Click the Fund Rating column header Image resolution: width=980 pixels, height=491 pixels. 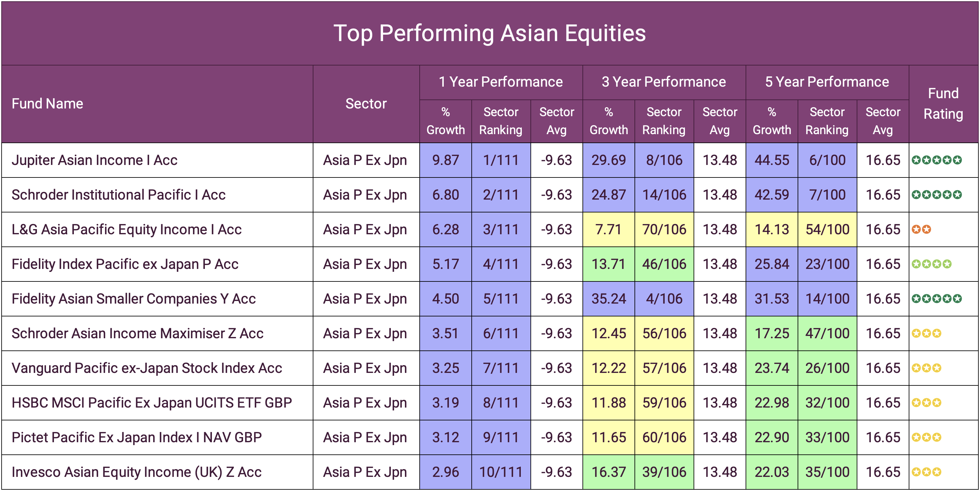click(943, 103)
